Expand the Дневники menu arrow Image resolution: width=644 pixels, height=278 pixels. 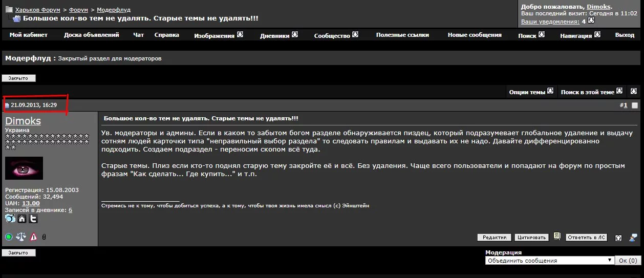click(294, 34)
